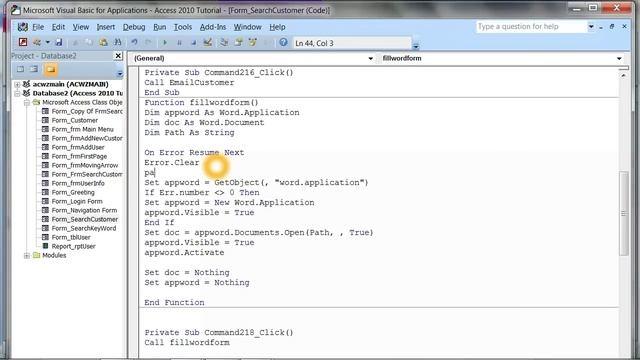The height and width of the screenshot is (360, 640).
Task: Select Form_frmAddUser in project tree
Action: click(78, 147)
